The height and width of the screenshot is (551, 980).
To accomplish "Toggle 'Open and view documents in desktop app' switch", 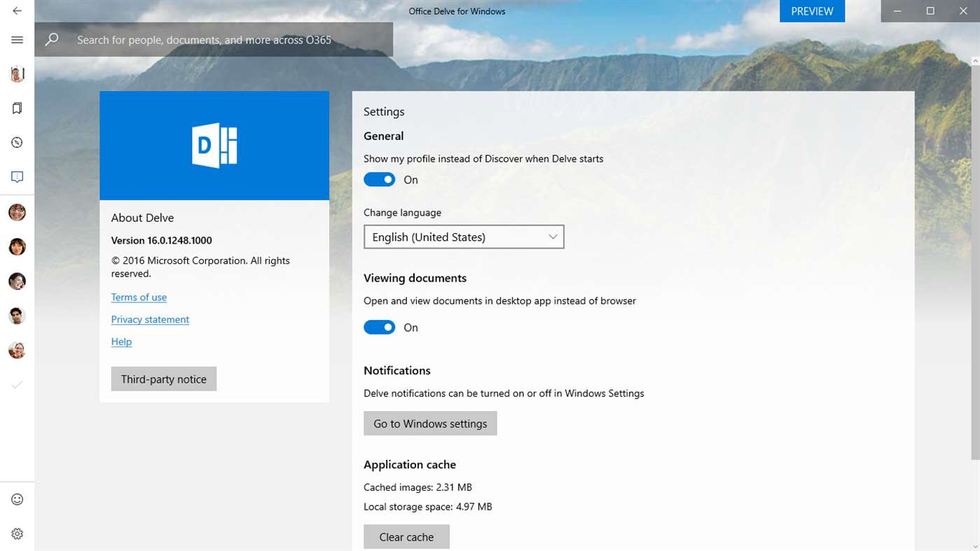I will click(x=380, y=328).
